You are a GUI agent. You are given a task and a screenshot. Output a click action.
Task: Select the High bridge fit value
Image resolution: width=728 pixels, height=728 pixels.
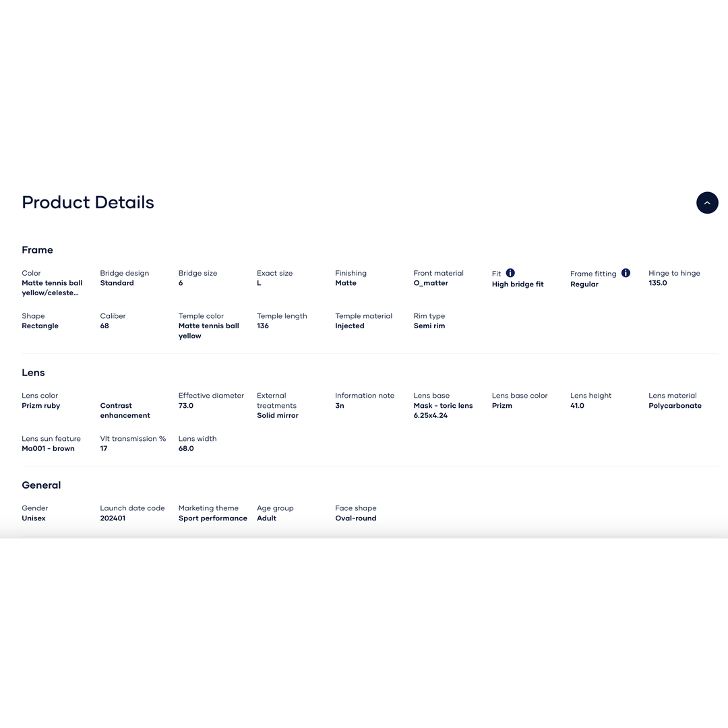coord(518,284)
